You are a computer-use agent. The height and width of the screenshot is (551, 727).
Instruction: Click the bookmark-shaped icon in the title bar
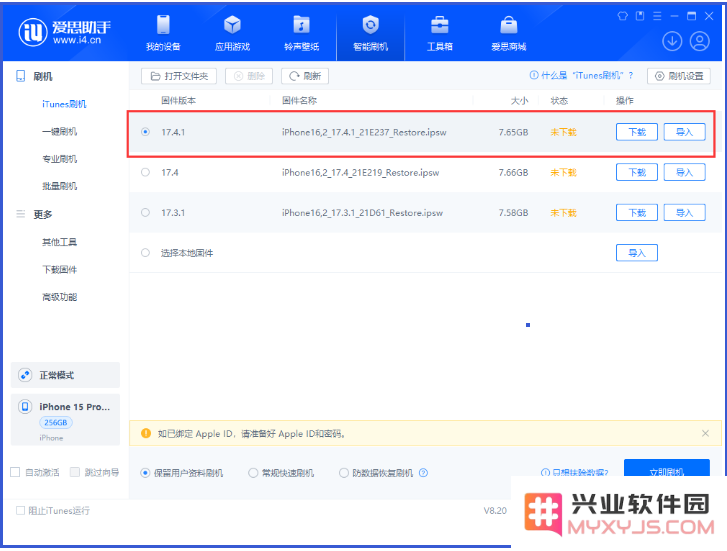tap(640, 16)
